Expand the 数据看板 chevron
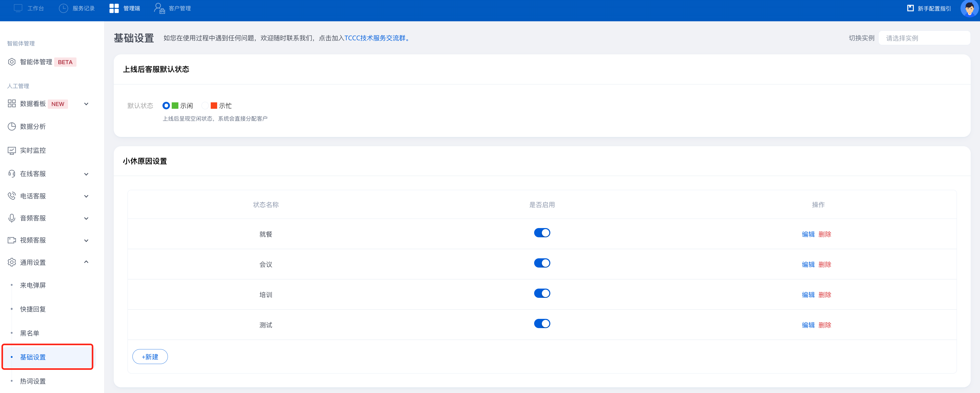The image size is (980, 393). coord(86,104)
